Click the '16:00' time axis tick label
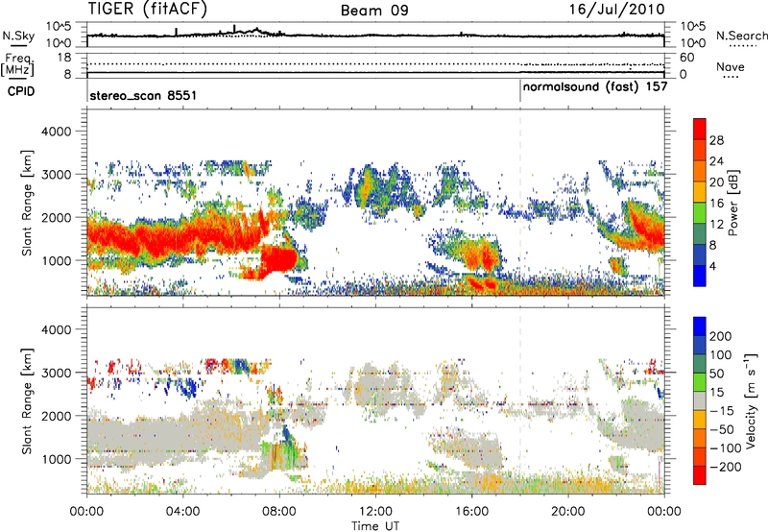The image size is (768, 532). coord(471,512)
